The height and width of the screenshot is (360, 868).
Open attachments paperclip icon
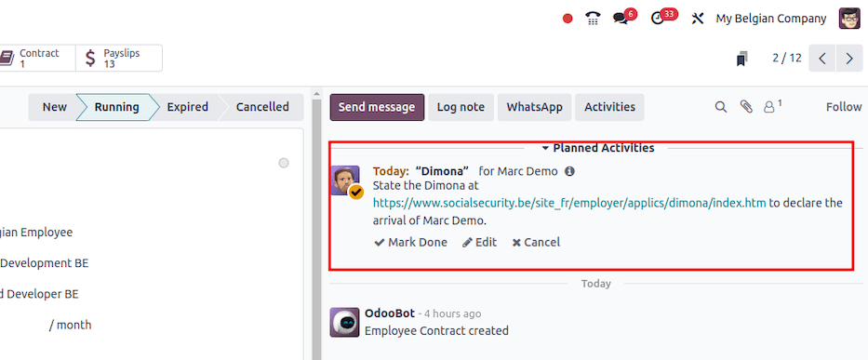[747, 107]
